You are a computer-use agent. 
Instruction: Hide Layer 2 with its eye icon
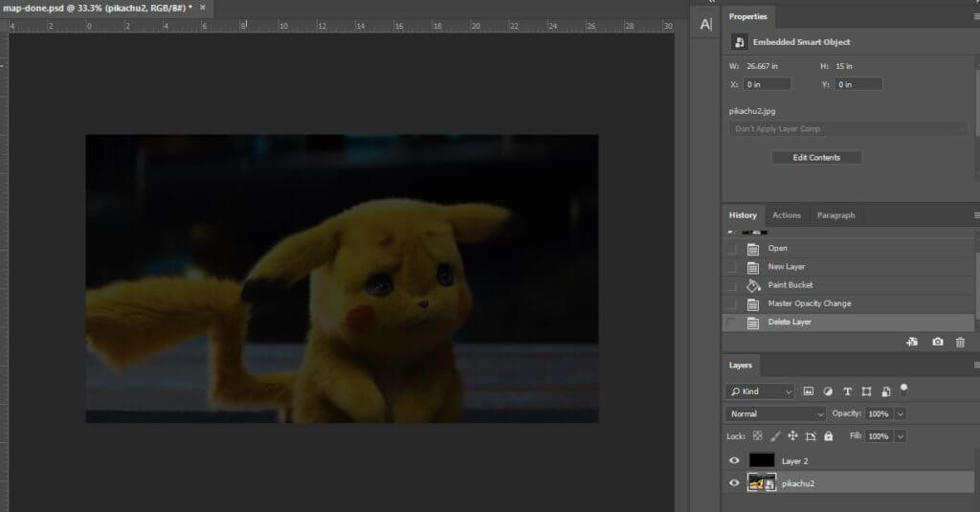(734, 460)
